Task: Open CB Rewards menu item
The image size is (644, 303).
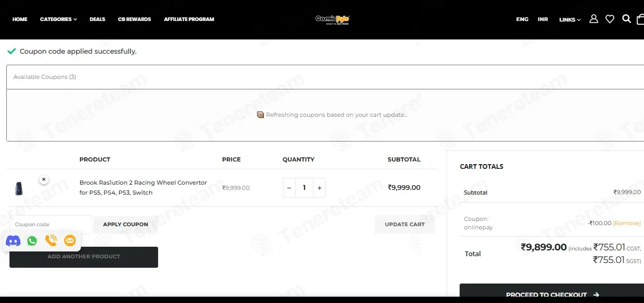Action: click(x=134, y=19)
